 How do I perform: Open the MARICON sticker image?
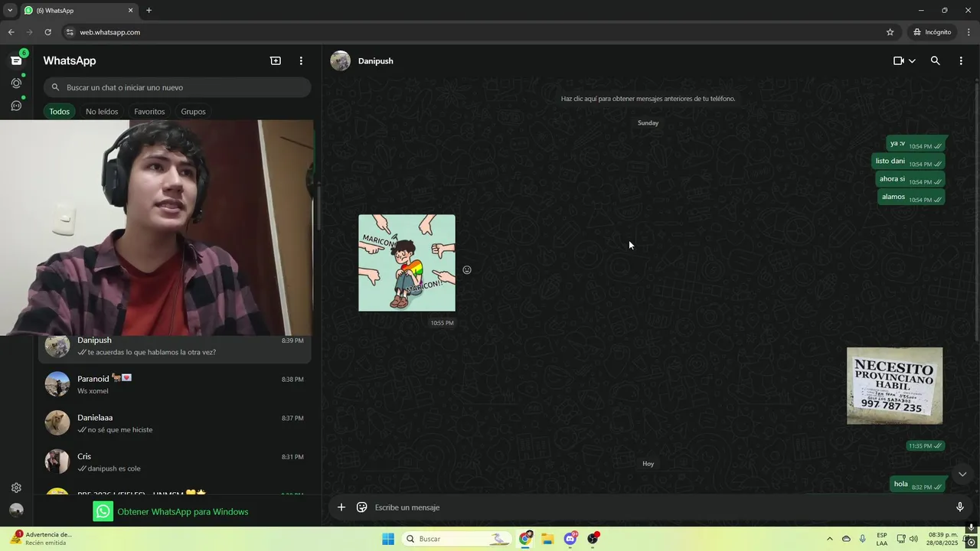click(407, 262)
